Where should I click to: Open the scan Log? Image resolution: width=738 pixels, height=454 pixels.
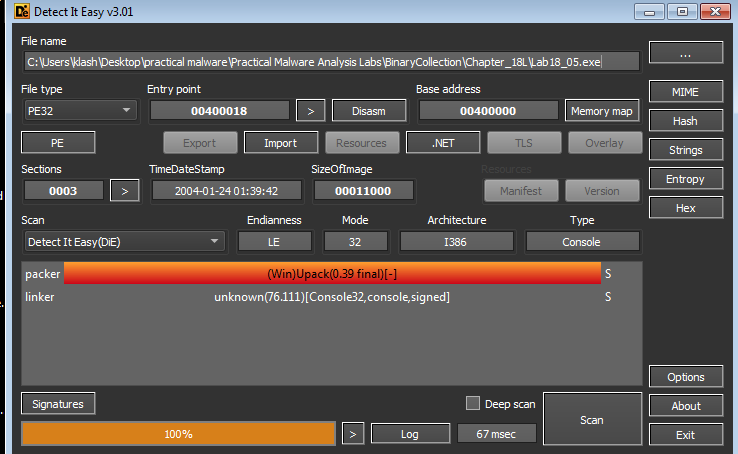[x=410, y=433]
